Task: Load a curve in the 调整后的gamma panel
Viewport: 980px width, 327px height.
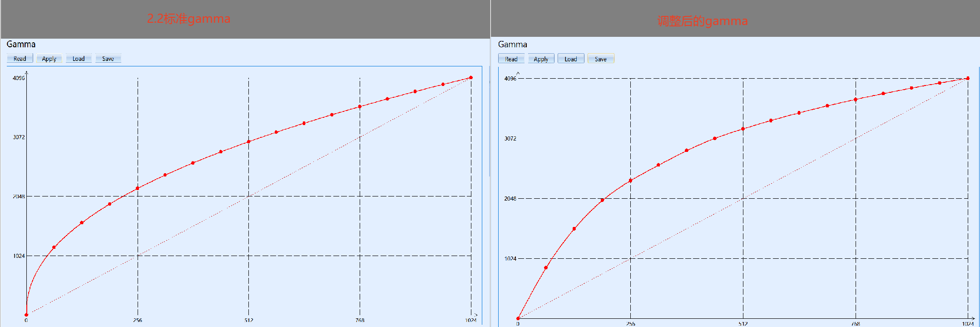Action: [x=571, y=59]
